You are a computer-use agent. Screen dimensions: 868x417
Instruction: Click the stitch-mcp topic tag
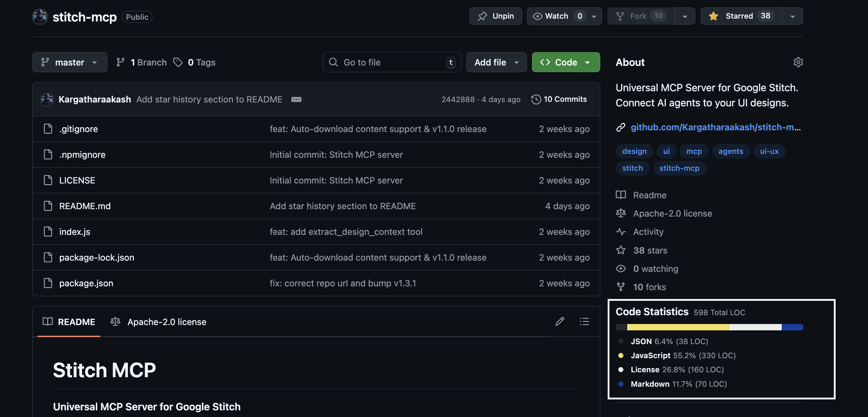pos(679,168)
